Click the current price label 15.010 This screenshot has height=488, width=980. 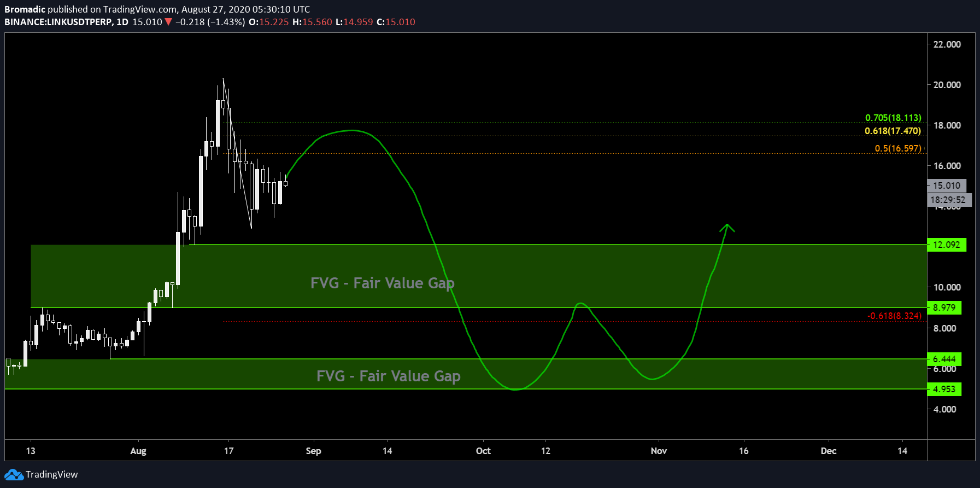[947, 185]
